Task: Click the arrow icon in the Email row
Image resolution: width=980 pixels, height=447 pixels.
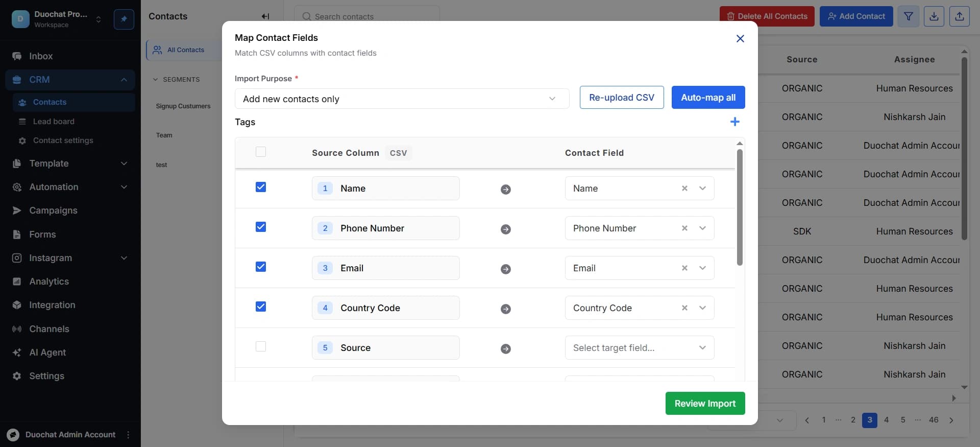Action: click(x=506, y=269)
